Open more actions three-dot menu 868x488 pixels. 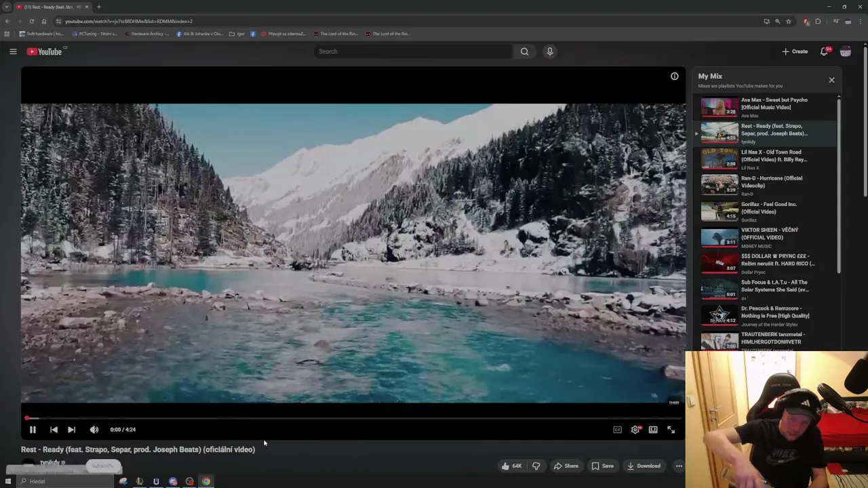[x=679, y=466]
